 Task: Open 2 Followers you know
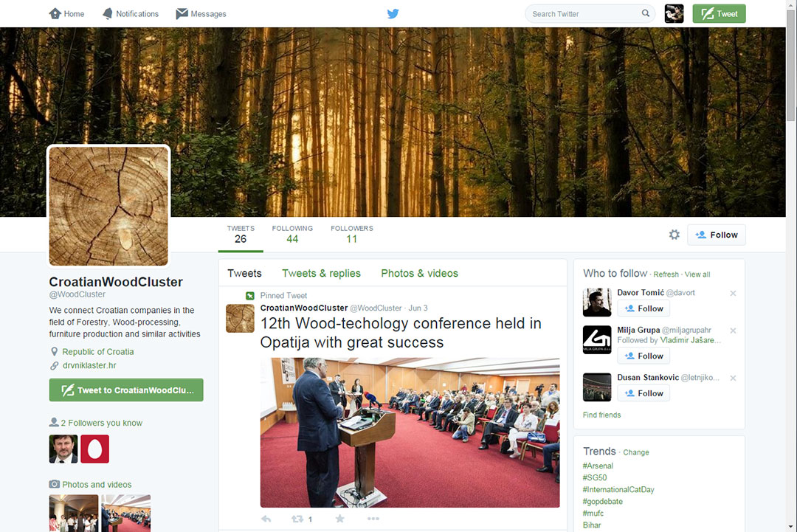(102, 423)
